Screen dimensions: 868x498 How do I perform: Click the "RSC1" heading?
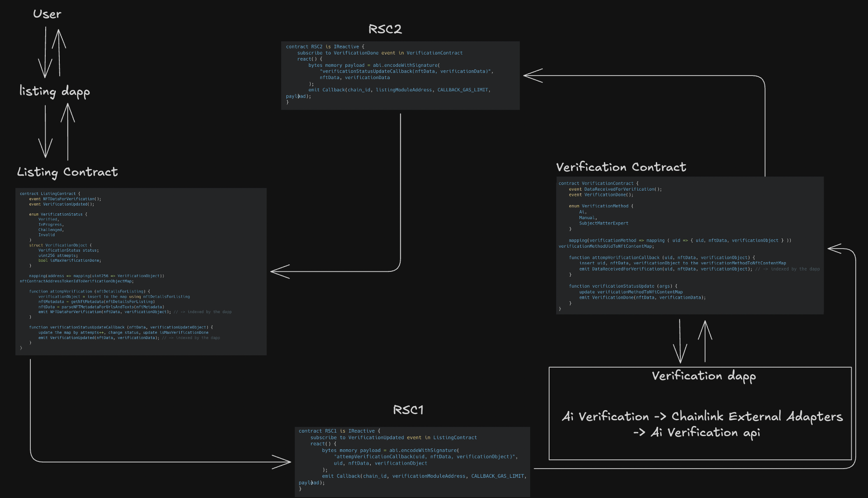(408, 410)
